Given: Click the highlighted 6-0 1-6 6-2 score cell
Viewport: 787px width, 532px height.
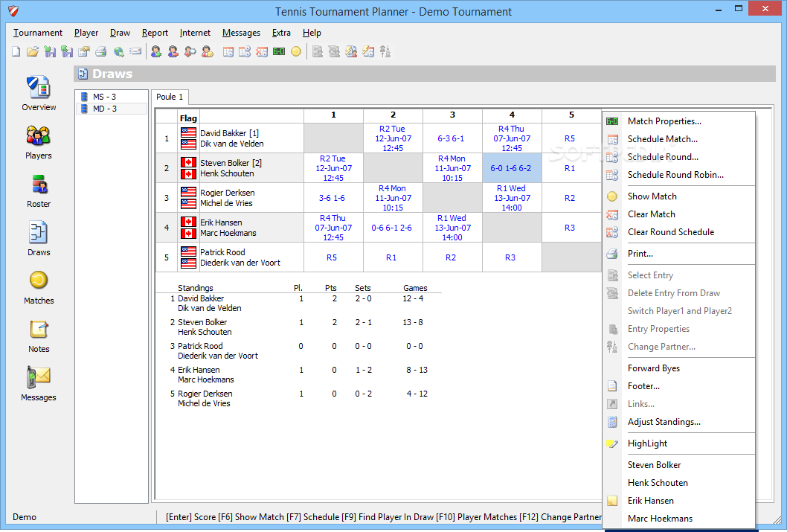Looking at the screenshot, I should [x=512, y=168].
